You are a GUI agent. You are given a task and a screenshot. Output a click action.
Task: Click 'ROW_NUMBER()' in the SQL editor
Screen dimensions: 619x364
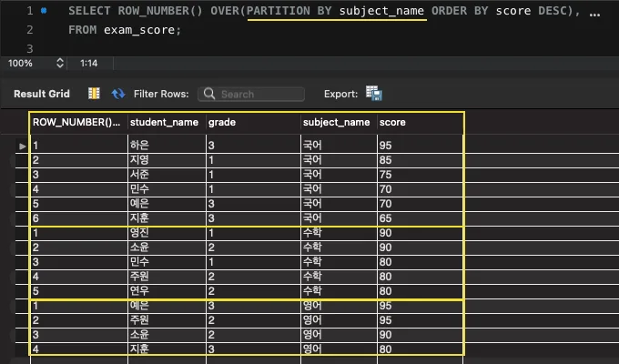160,11
